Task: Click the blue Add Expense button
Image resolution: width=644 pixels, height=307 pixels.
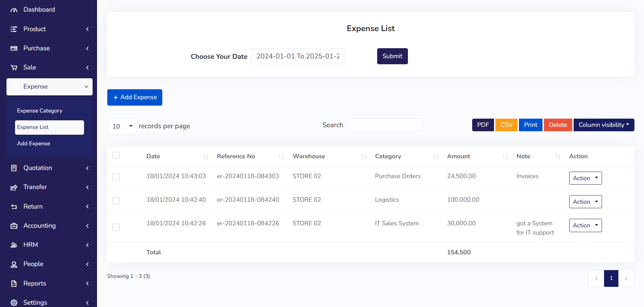Action: pyautogui.click(x=135, y=97)
